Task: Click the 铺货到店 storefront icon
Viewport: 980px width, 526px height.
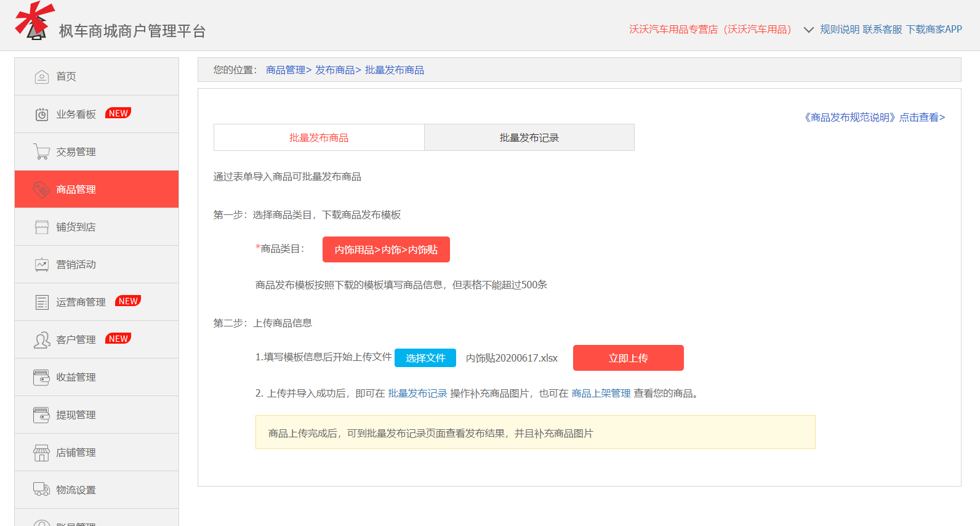Action: coord(41,227)
